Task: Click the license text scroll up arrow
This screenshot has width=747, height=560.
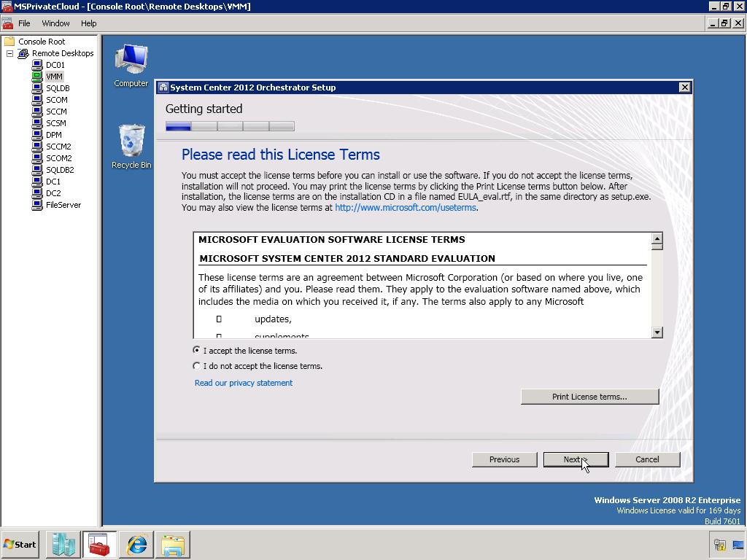Action: tap(657, 238)
